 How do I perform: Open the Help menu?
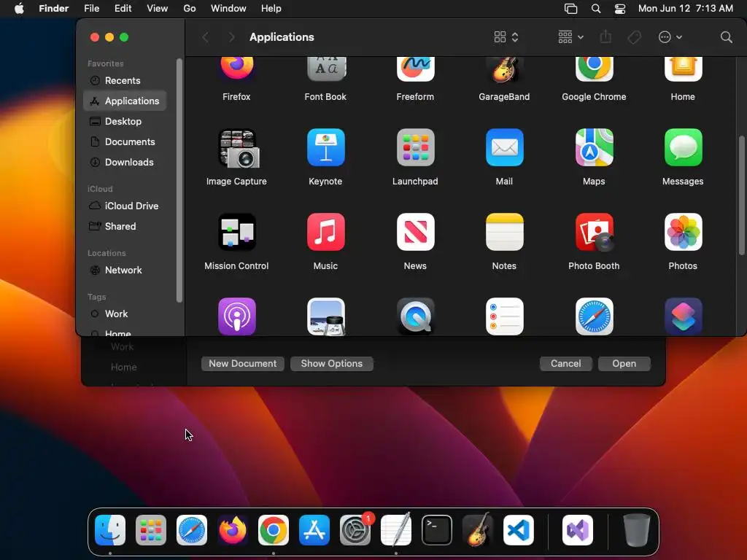click(x=271, y=9)
